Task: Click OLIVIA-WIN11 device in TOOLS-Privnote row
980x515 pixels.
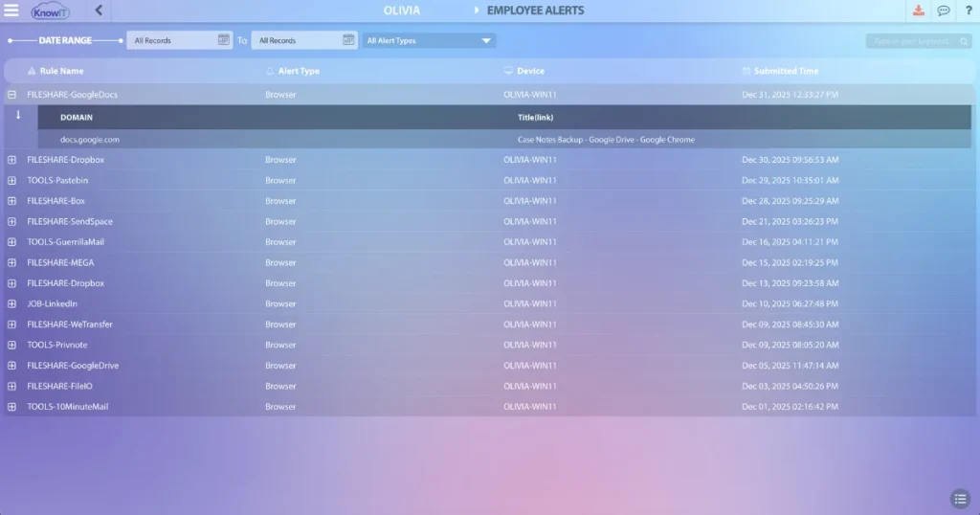Action: [x=530, y=345]
